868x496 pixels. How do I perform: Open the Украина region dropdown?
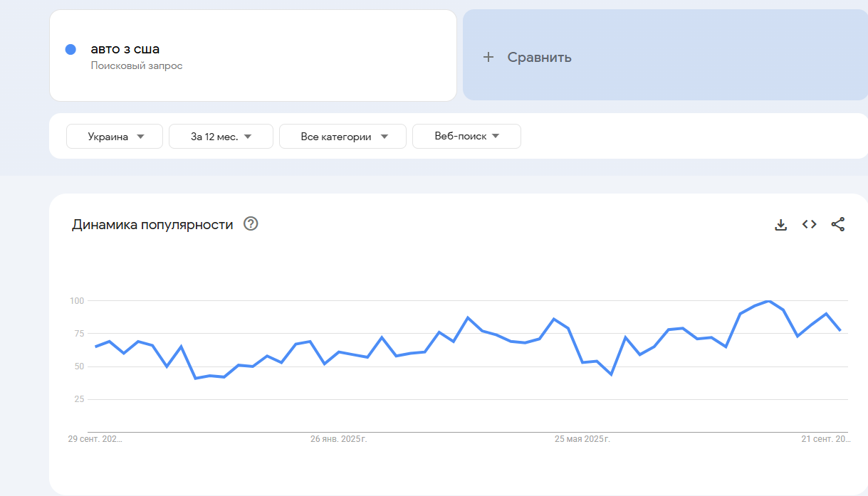click(x=115, y=137)
